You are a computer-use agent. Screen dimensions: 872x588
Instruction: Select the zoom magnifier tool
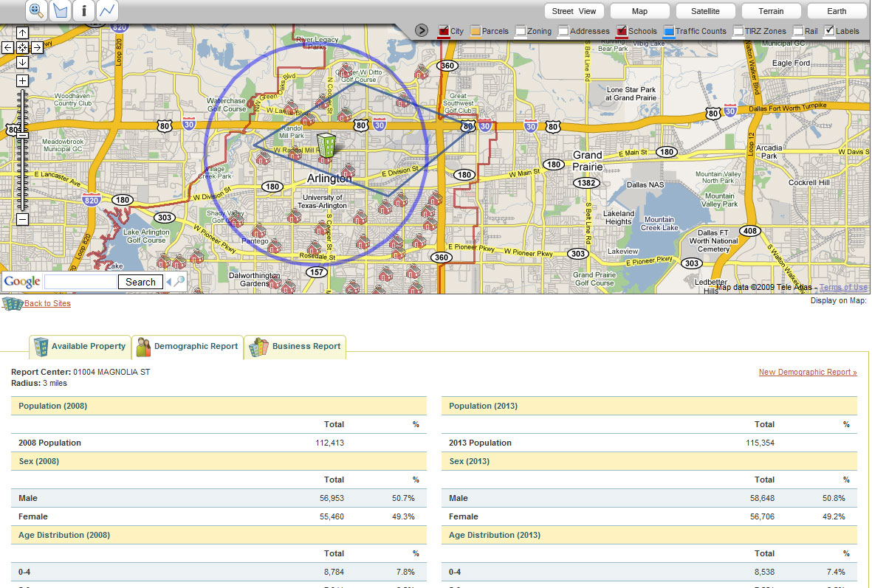pos(36,10)
